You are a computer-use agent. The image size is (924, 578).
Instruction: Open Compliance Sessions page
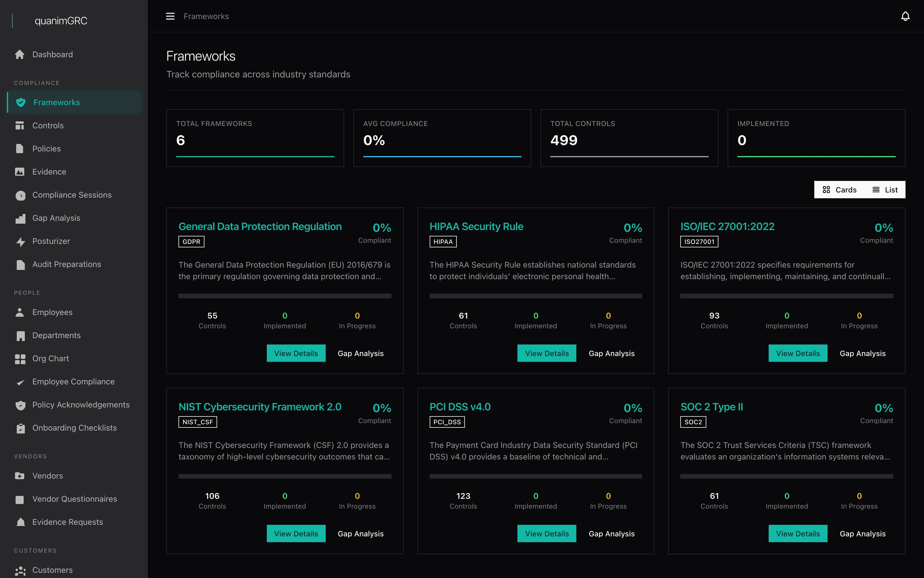pos(74,195)
